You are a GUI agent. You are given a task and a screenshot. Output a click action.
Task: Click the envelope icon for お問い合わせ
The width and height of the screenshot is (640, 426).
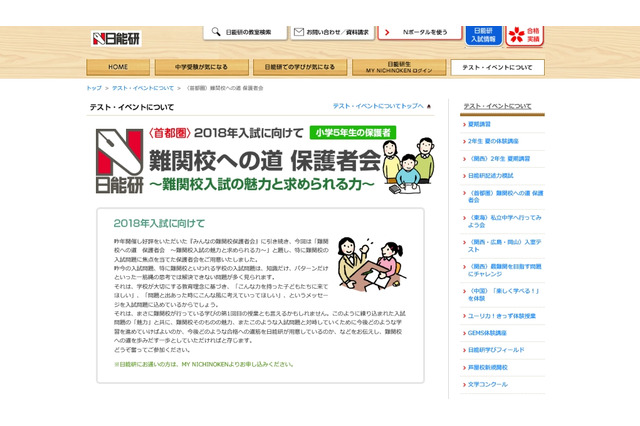(x=299, y=32)
